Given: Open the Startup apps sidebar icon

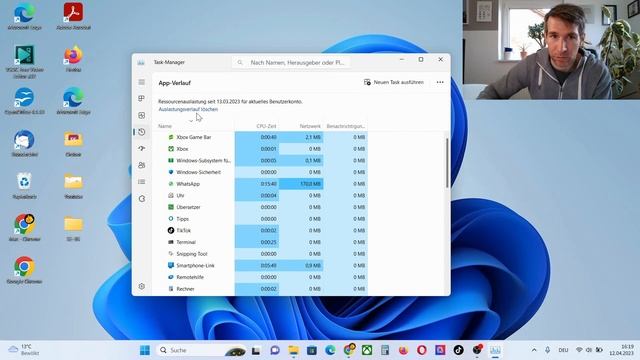Looking at the screenshot, I should (142, 149).
